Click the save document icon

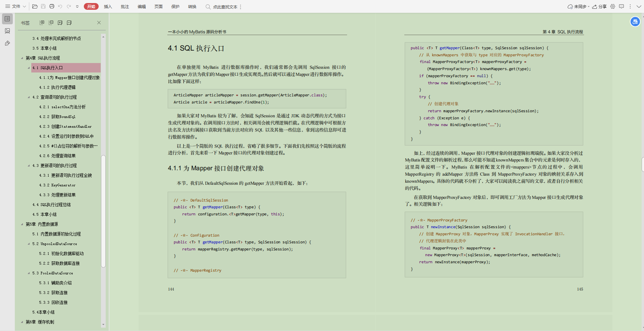(x=43, y=6)
